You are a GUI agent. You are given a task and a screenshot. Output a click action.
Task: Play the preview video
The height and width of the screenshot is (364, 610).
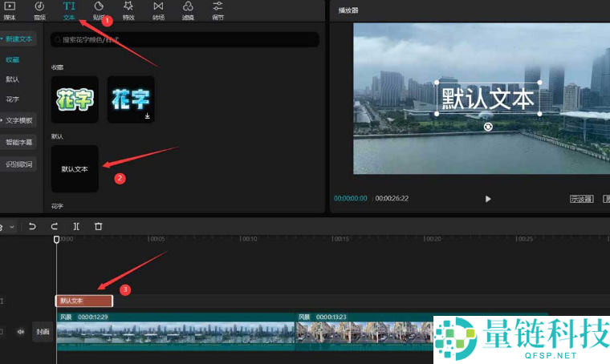pyautogui.click(x=488, y=199)
